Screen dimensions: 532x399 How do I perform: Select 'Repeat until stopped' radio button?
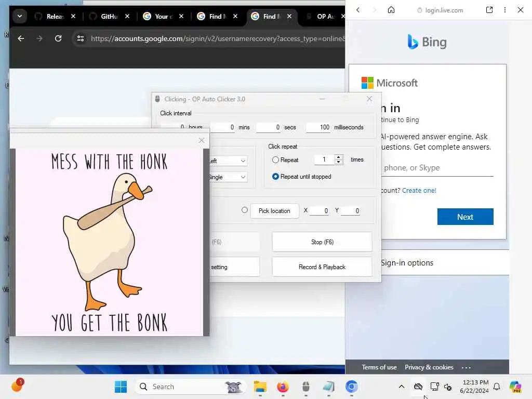pos(275,177)
